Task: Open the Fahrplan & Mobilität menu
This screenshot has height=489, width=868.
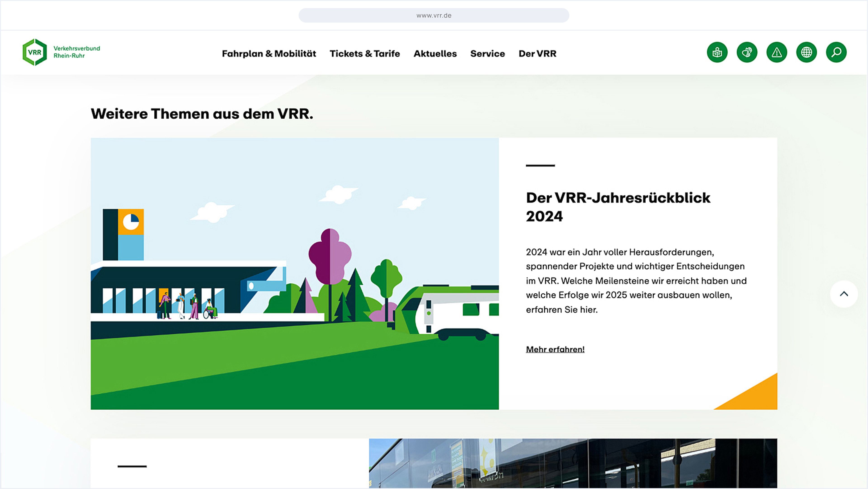Action: 269,54
